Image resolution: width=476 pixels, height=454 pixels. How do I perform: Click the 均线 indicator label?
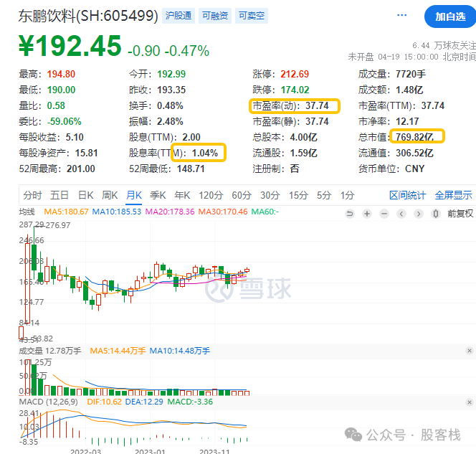[x=27, y=212]
